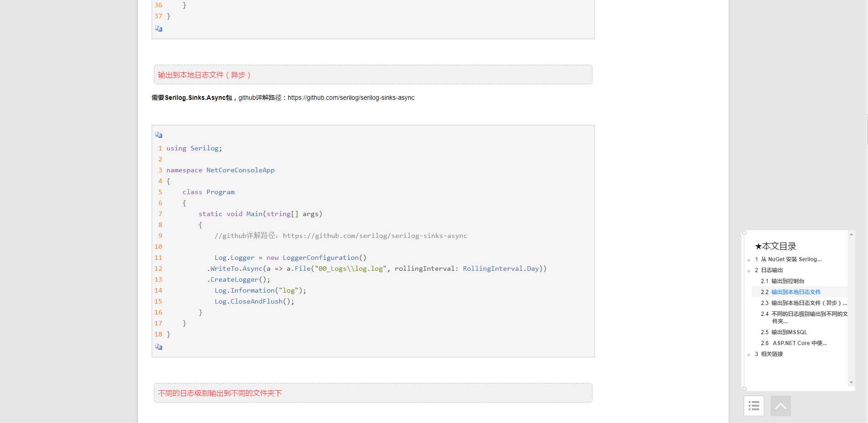
Task: Click copy-code icon above 'using Serilog' line
Action: tap(158, 135)
